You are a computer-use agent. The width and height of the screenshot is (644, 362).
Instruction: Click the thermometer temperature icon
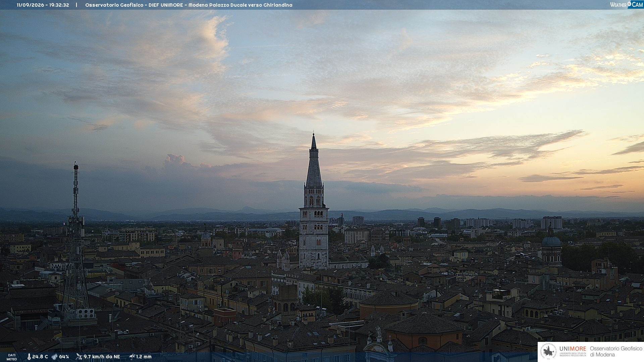[x=29, y=357]
